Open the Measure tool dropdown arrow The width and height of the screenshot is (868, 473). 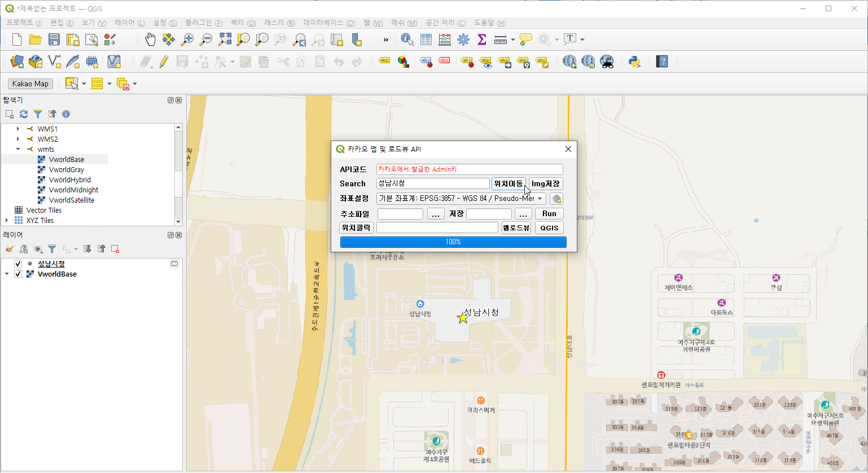512,40
